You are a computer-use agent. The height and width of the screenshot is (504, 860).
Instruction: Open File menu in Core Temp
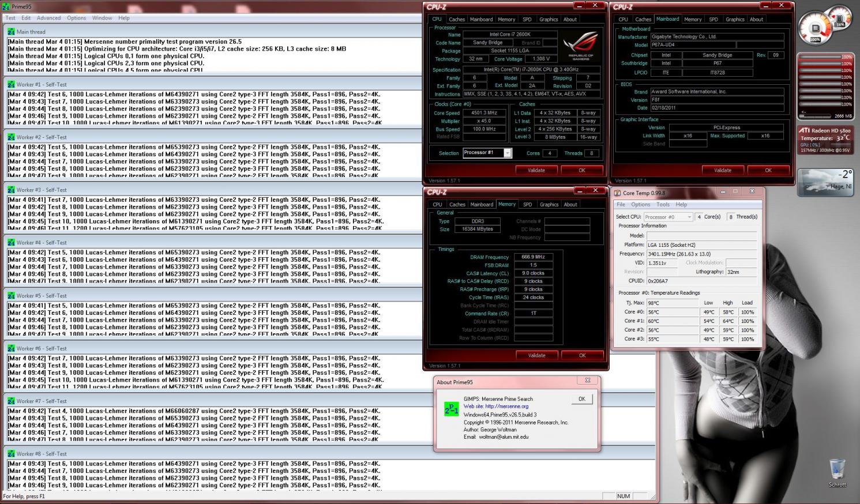[621, 204]
